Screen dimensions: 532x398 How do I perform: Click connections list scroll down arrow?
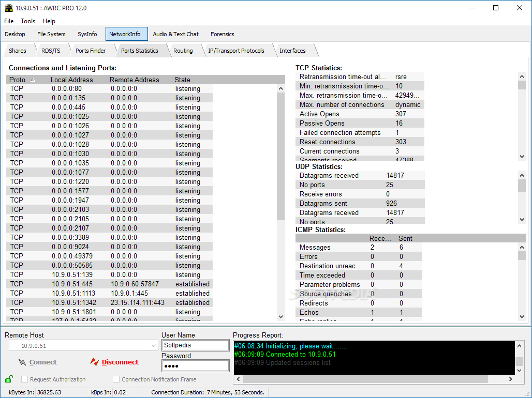pos(280,317)
